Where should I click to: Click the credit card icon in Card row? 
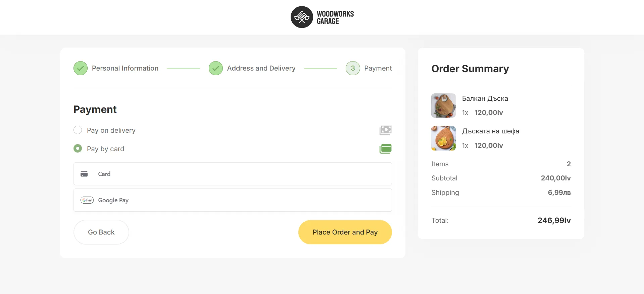[x=84, y=174]
